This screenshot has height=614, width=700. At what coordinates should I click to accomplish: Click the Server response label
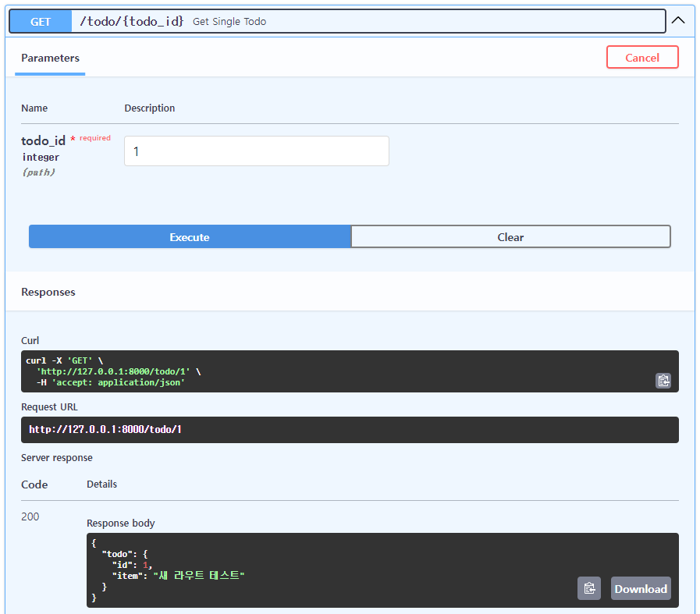pos(57,458)
